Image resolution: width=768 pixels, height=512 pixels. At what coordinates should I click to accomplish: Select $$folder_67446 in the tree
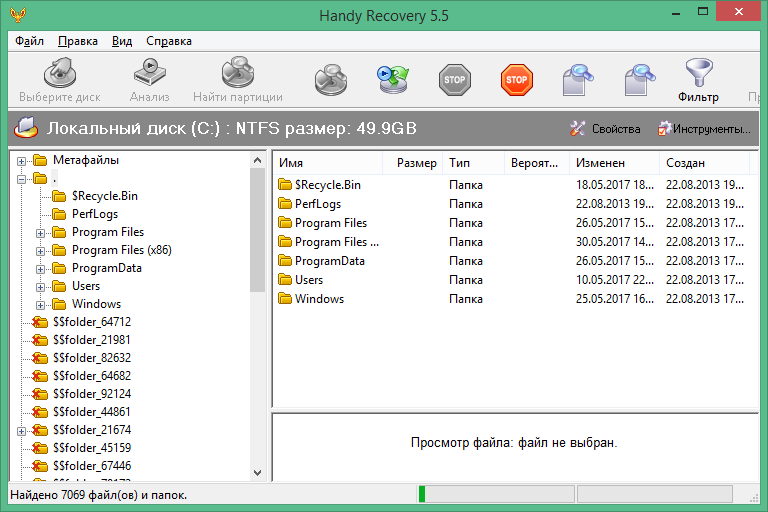pos(92,466)
